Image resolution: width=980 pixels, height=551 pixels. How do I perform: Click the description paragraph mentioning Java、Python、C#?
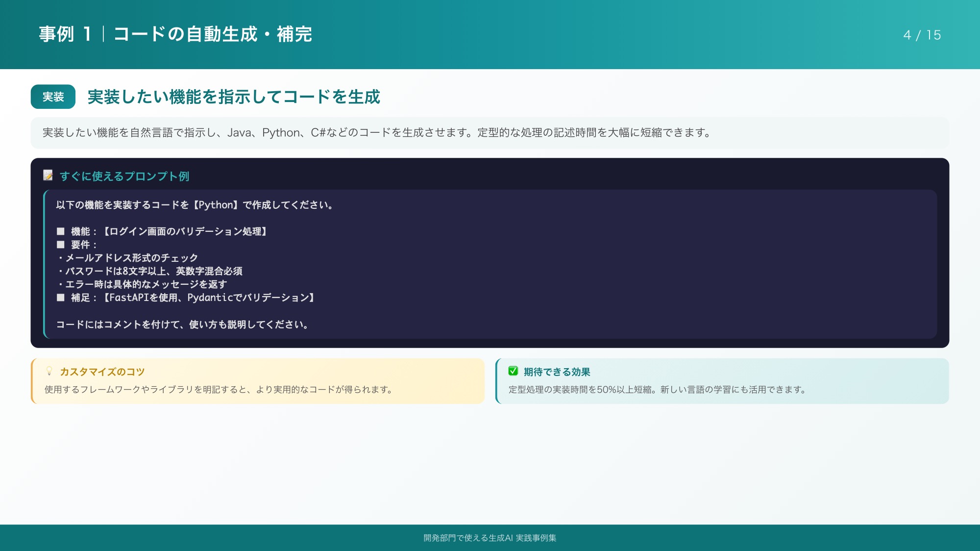(x=377, y=132)
